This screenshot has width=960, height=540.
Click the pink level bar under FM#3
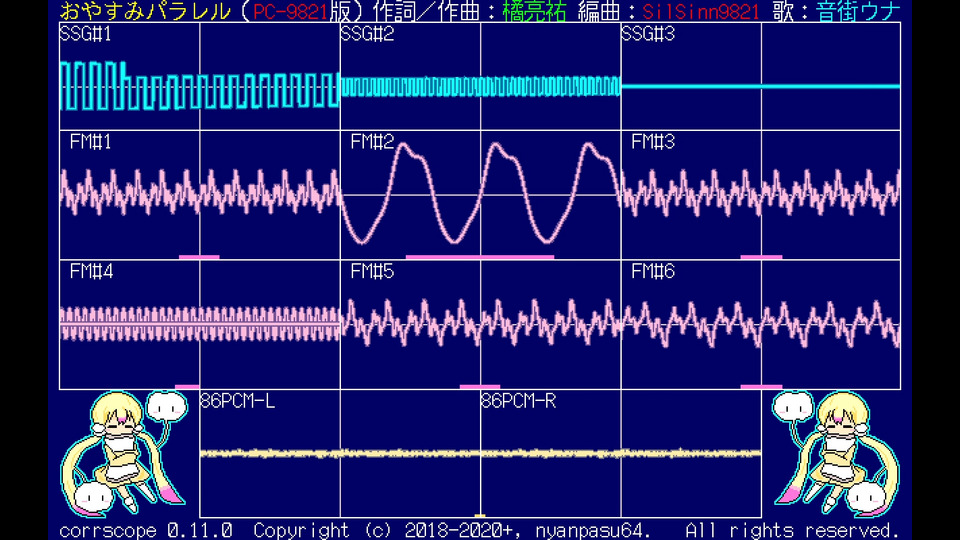(x=761, y=257)
